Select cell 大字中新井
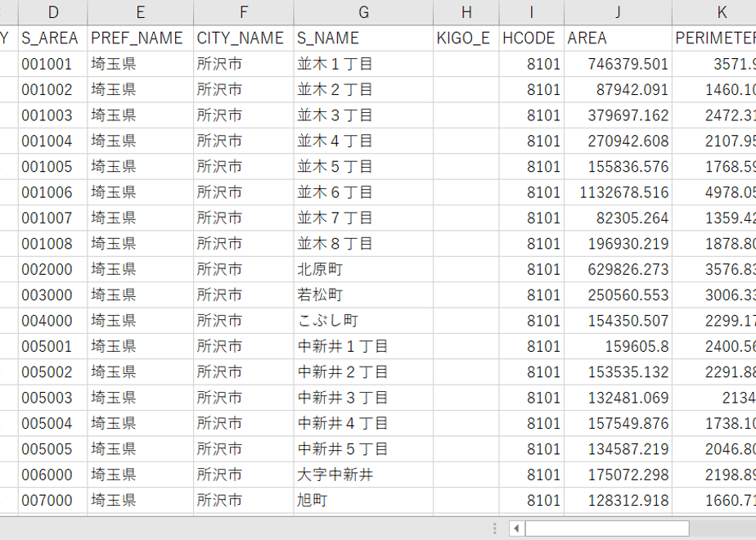Viewport: 756px width, 540px height. pos(363,475)
